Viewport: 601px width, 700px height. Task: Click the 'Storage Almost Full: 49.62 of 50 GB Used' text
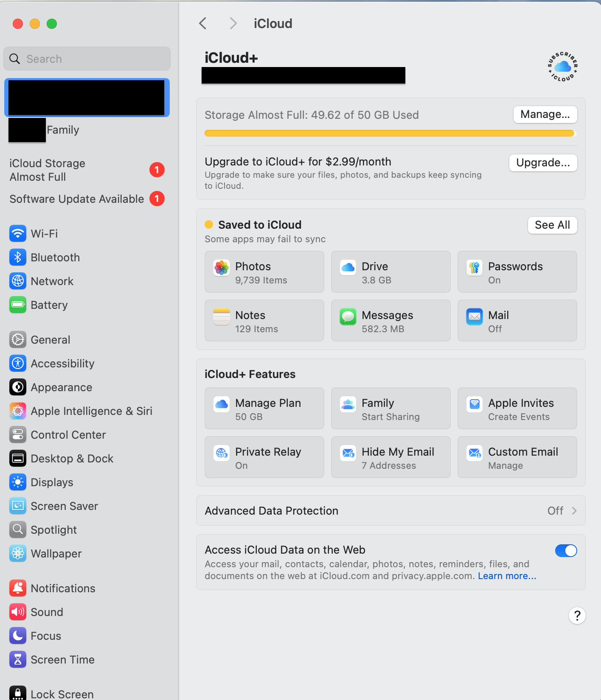click(312, 115)
